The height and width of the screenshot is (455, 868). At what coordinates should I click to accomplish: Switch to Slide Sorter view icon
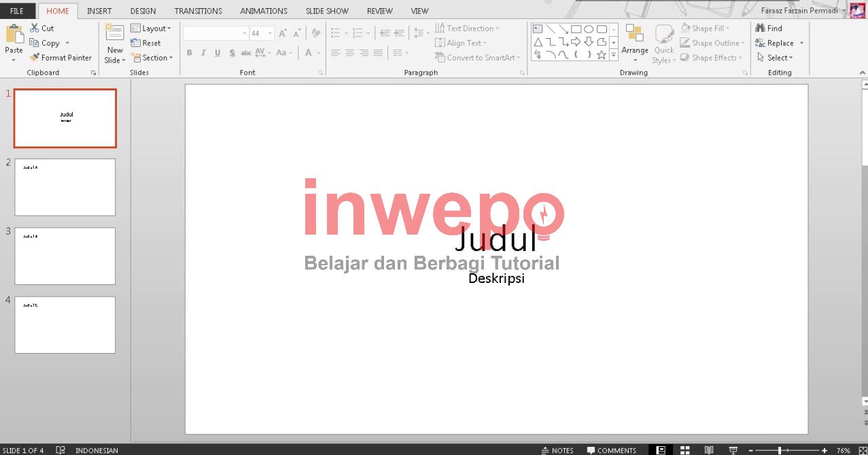pyautogui.click(x=685, y=450)
